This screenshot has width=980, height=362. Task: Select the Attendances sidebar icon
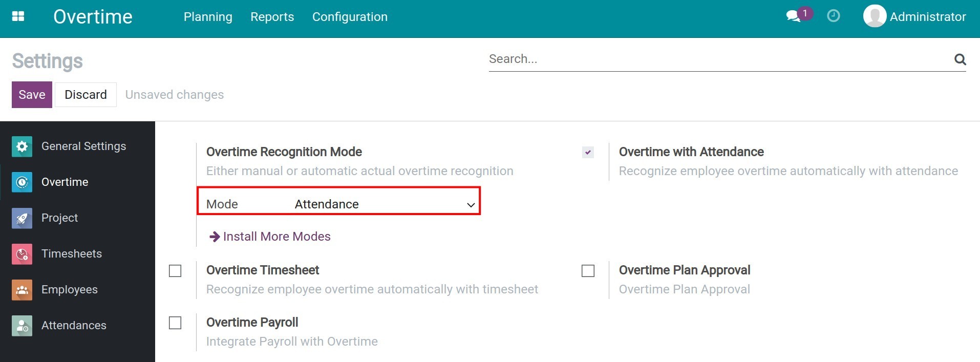(x=22, y=326)
